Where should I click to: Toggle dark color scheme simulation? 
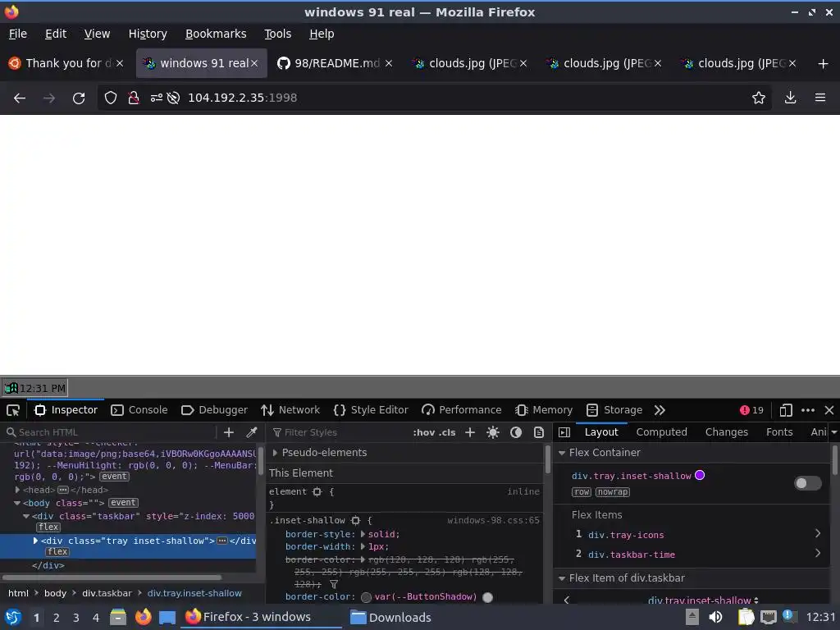point(516,432)
